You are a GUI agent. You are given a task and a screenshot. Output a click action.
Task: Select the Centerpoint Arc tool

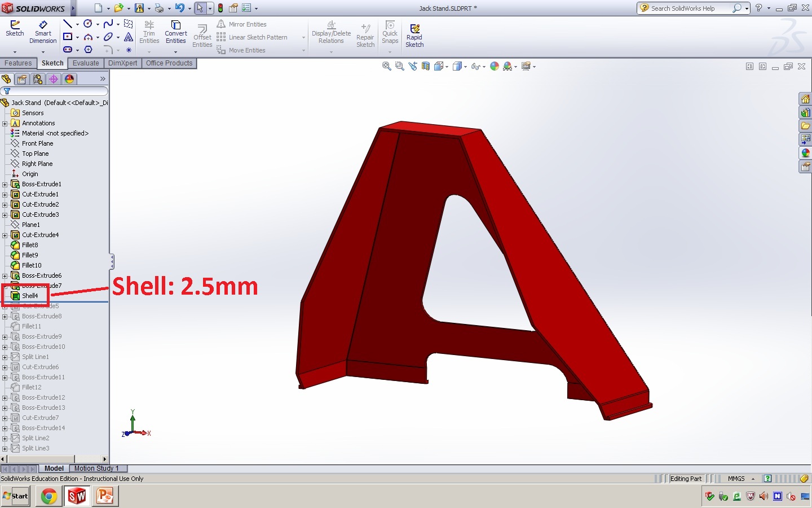(88, 37)
